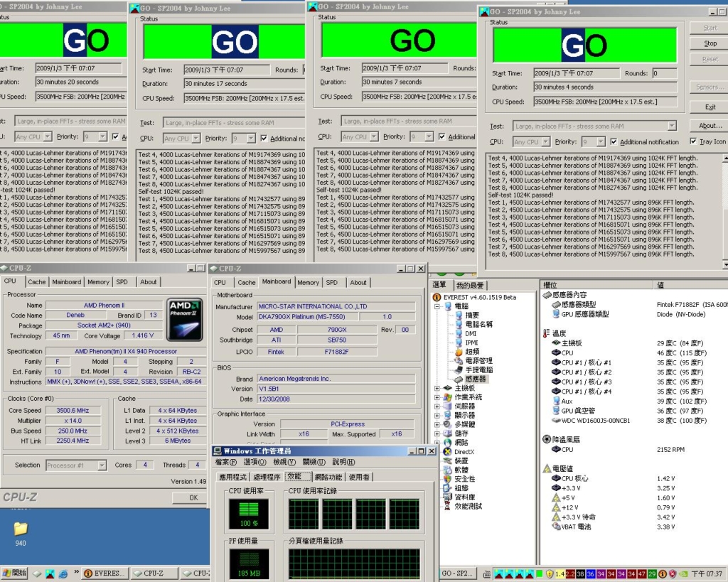Image resolution: width=728 pixels, height=582 pixels.
Task: Open Any CPU dropdown in the 4-seconds SP2004 window
Action: click(545, 142)
